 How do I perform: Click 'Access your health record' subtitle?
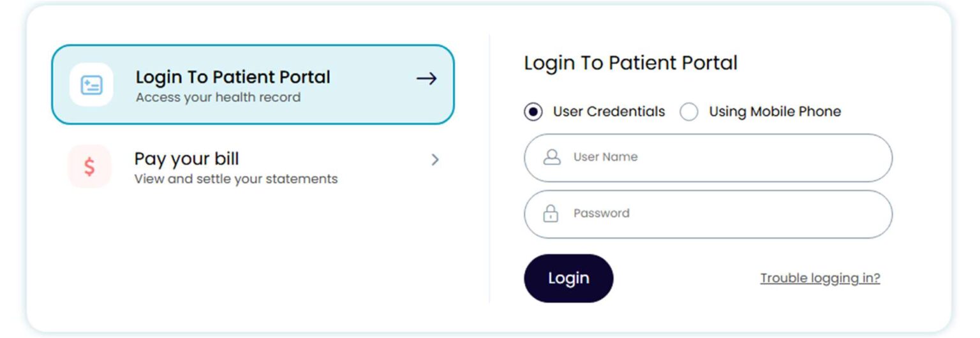[218, 98]
